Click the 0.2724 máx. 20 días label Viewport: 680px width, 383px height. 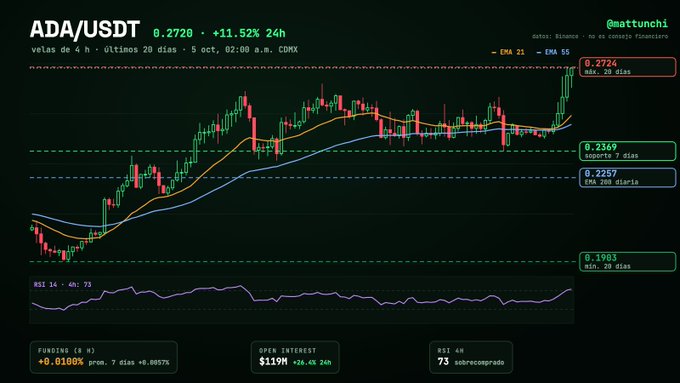(x=628, y=67)
